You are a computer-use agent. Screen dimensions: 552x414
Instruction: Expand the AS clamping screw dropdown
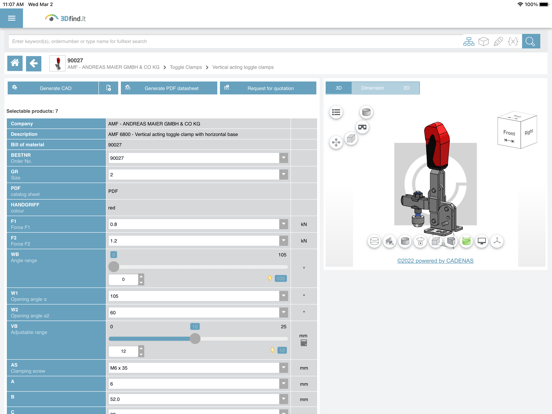(284, 368)
